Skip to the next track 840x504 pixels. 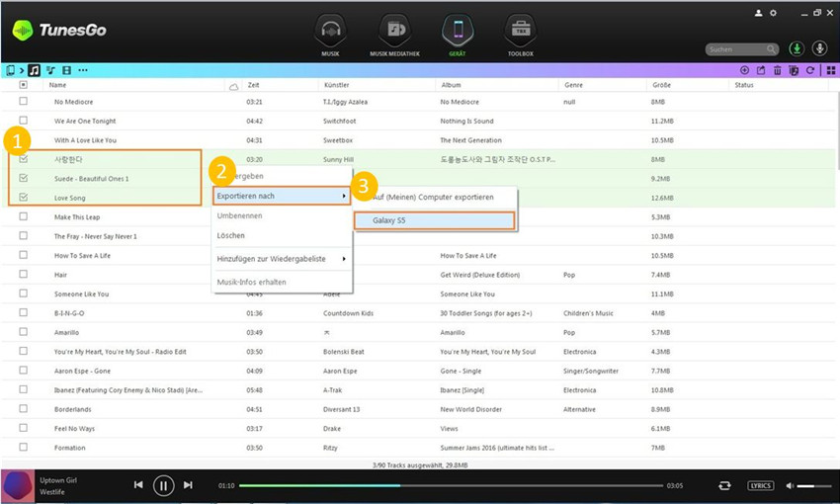point(188,484)
